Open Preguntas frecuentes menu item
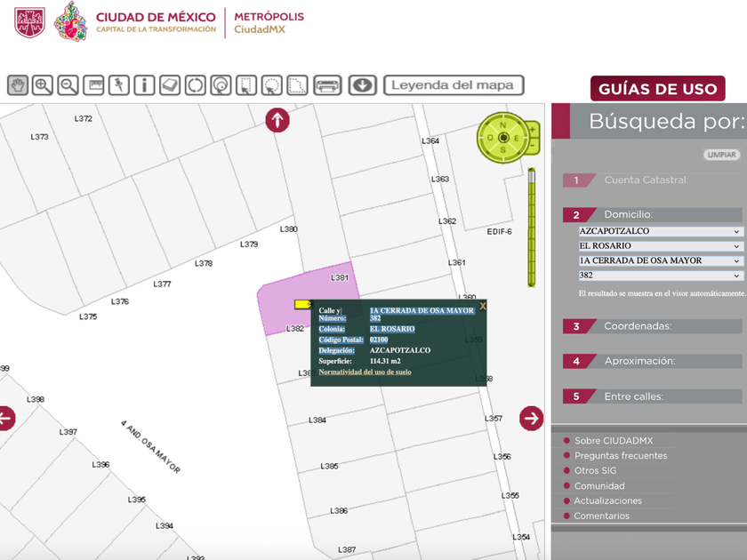The width and height of the screenshot is (747, 560). point(621,456)
